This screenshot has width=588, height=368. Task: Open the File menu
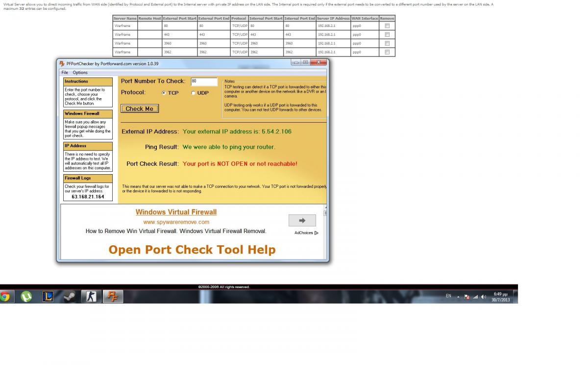coord(65,73)
